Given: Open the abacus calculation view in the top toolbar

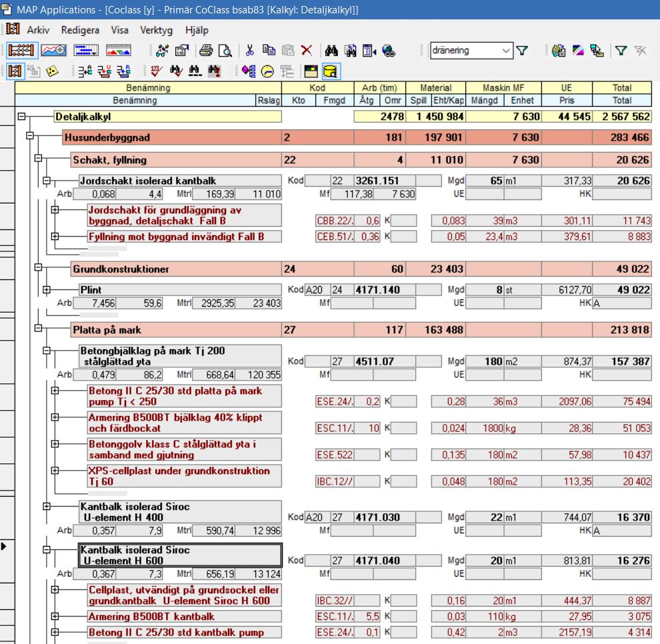Looking at the screenshot, I should pyautogui.click(x=21, y=51).
